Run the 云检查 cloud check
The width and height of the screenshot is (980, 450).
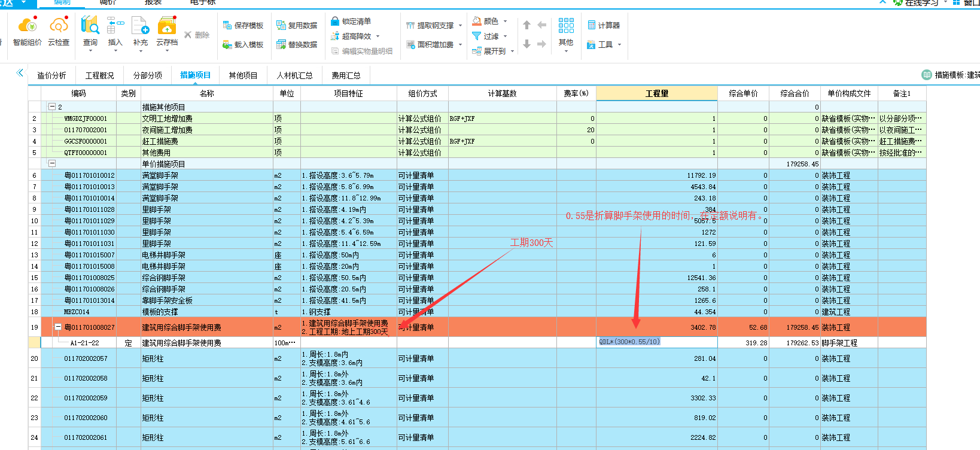tap(59, 32)
